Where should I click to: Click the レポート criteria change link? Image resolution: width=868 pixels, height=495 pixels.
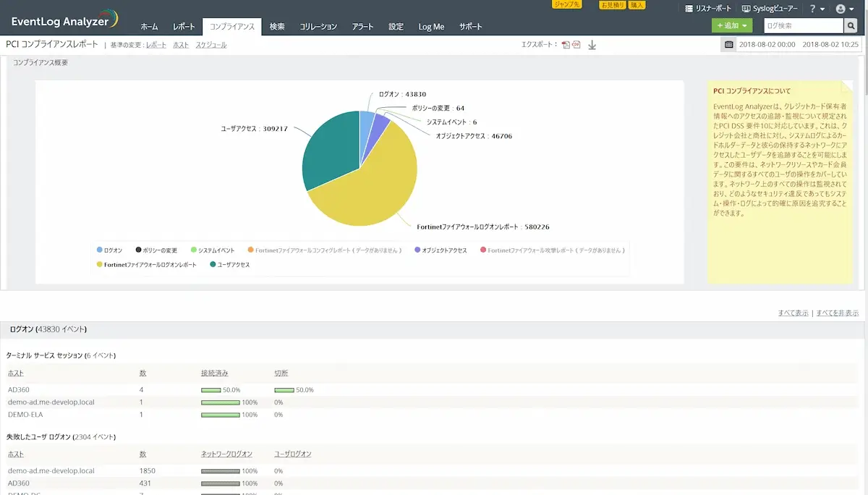coord(156,45)
